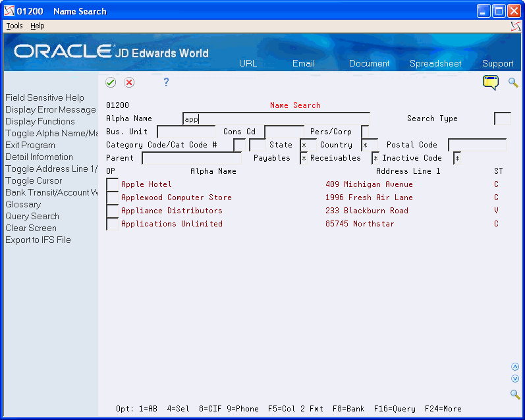Click F24=More in the function key line
525x420 pixels.
(443, 409)
